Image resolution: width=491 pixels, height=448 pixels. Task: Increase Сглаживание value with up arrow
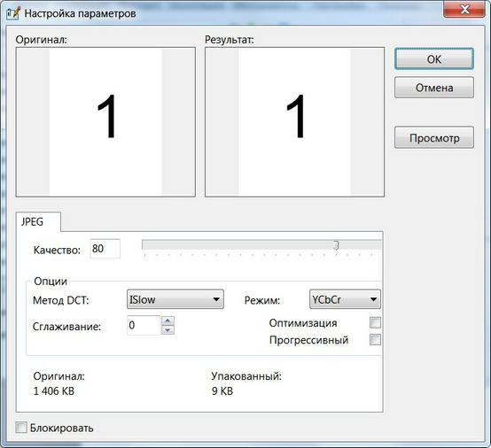pyautogui.click(x=168, y=321)
